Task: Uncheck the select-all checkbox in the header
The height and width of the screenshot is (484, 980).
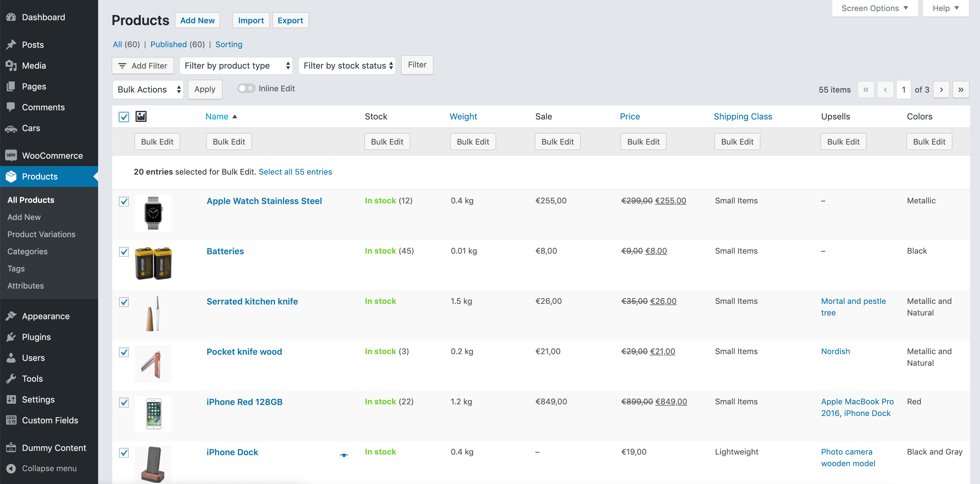Action: 124,117
